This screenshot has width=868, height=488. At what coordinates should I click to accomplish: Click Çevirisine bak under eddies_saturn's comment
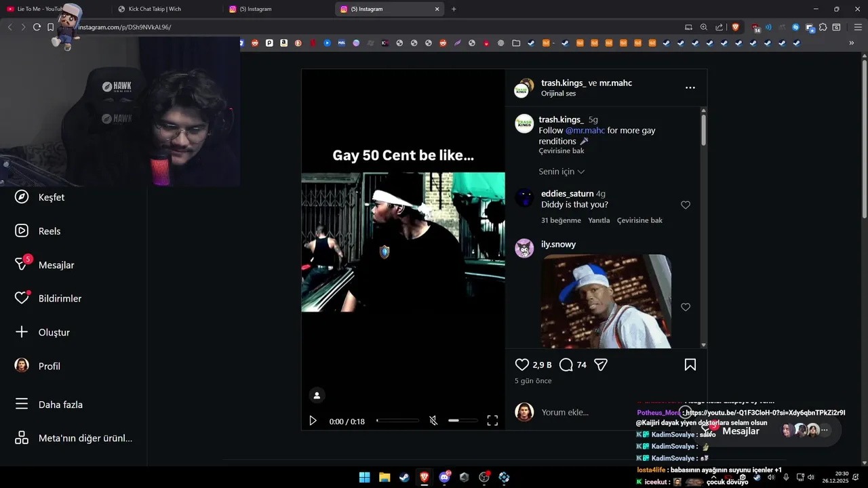[639, 220]
